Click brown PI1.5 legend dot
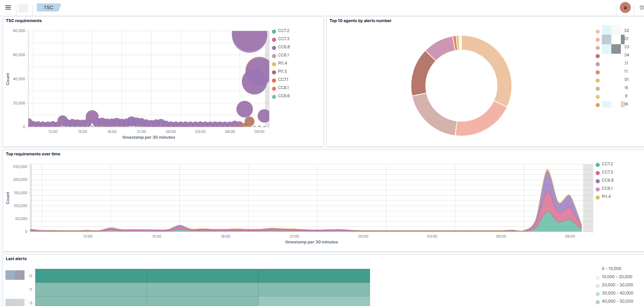The image size is (644, 306). pyautogui.click(x=274, y=72)
